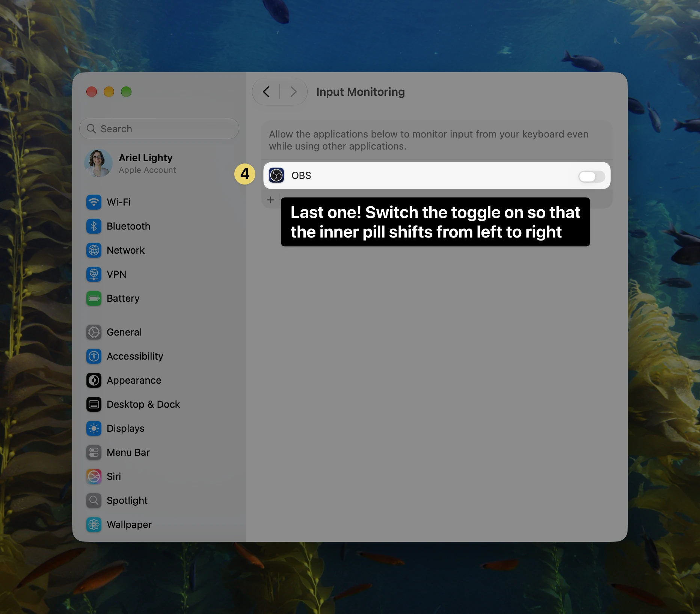Viewport: 700px width, 614px height.
Task: Click the Accessibility icon
Action: (x=94, y=356)
